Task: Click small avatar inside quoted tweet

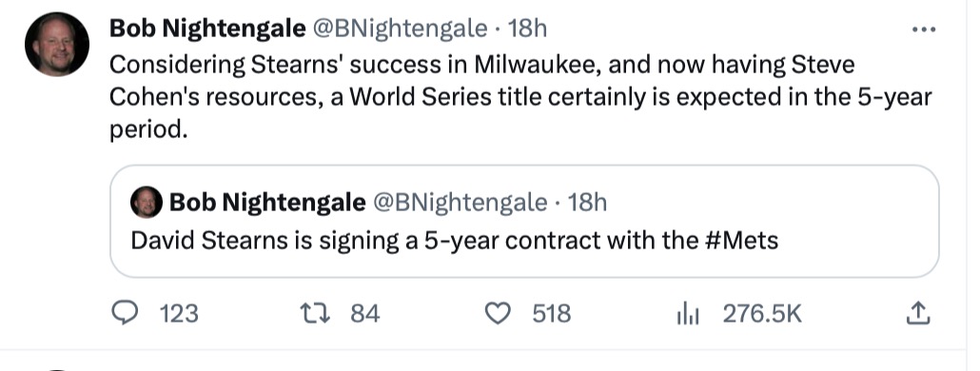Action: coord(147,203)
